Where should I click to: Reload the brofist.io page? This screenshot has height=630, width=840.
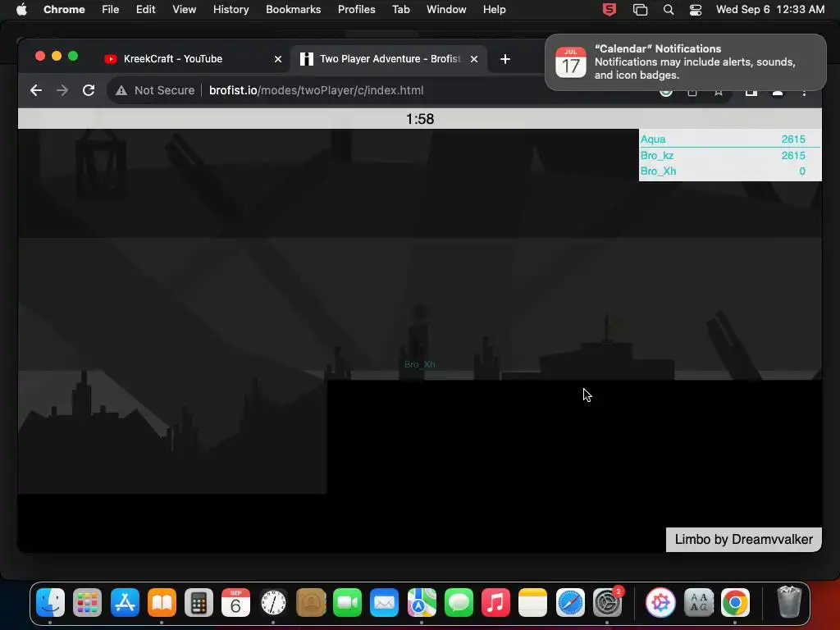point(89,90)
